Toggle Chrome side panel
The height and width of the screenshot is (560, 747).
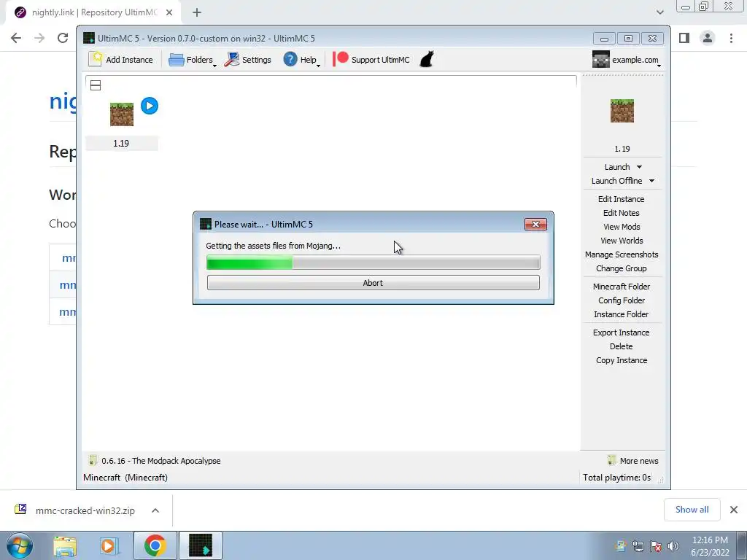684,38
